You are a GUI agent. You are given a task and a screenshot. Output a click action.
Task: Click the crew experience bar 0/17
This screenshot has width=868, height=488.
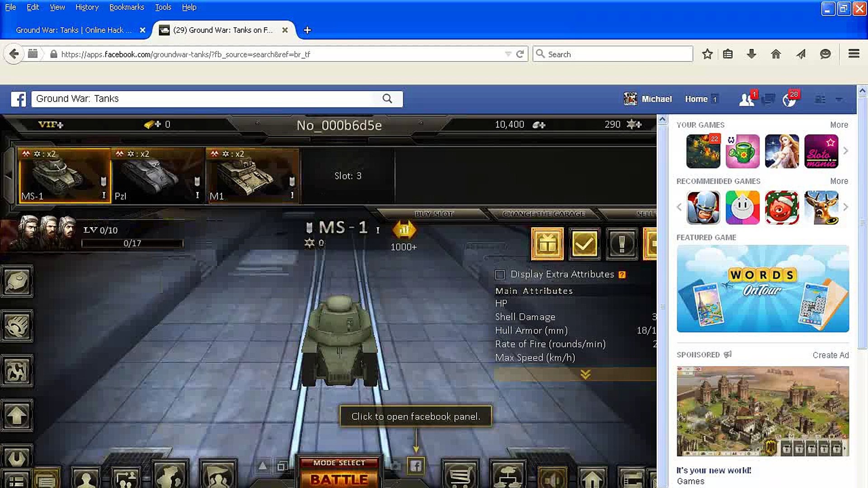[x=132, y=243]
